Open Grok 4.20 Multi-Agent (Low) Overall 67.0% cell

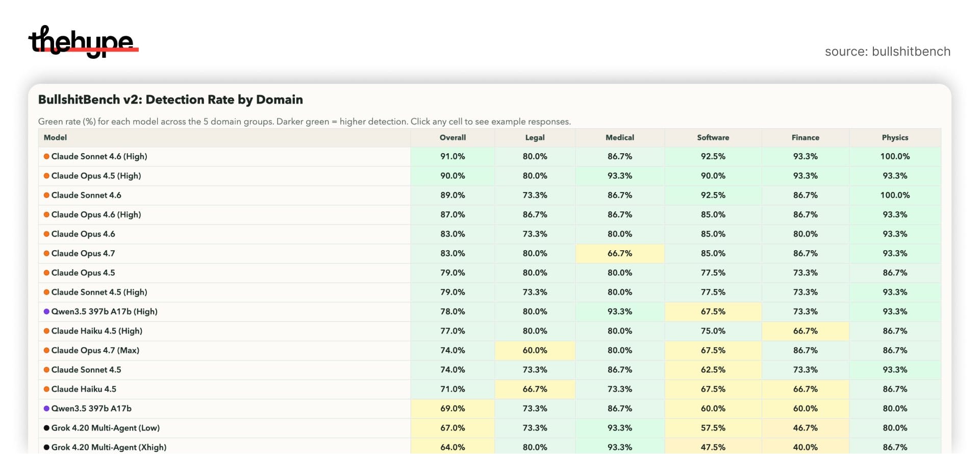[453, 428]
